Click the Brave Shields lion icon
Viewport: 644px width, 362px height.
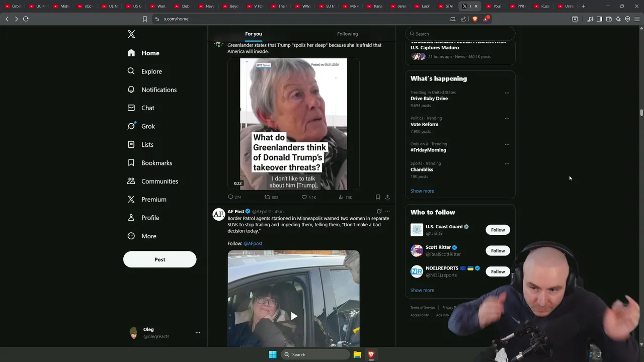coord(475,19)
